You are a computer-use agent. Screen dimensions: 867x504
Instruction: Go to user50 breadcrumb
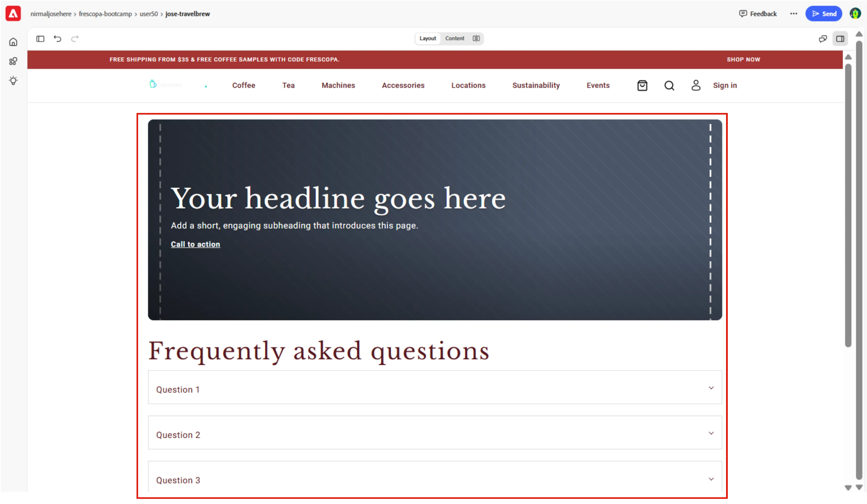pos(149,14)
